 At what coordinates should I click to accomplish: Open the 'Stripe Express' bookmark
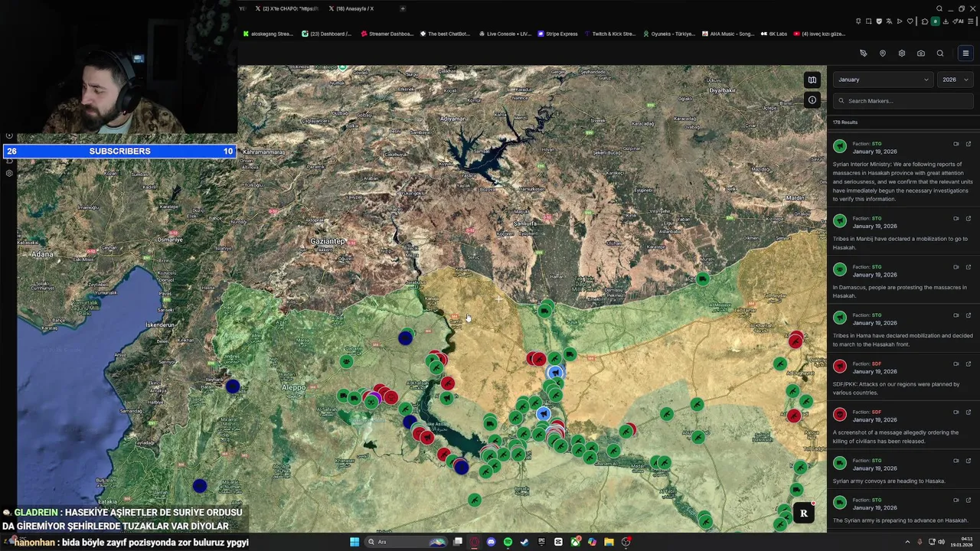point(557,34)
